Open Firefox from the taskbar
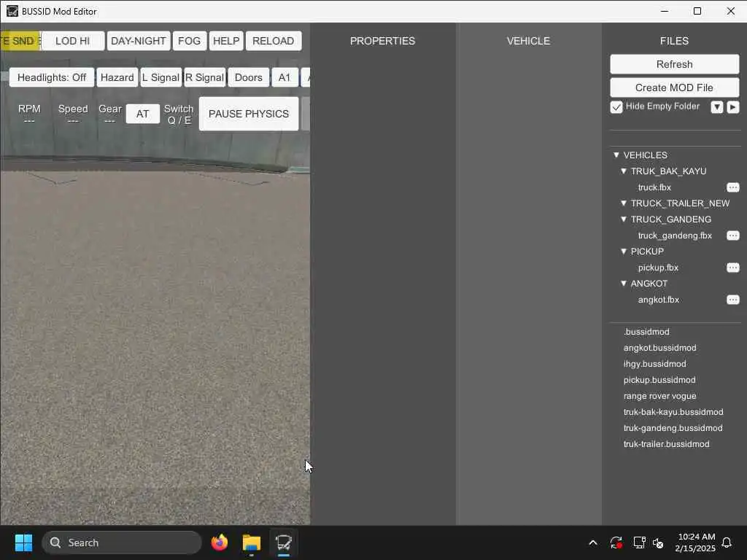The height and width of the screenshot is (560, 747). pos(219,542)
